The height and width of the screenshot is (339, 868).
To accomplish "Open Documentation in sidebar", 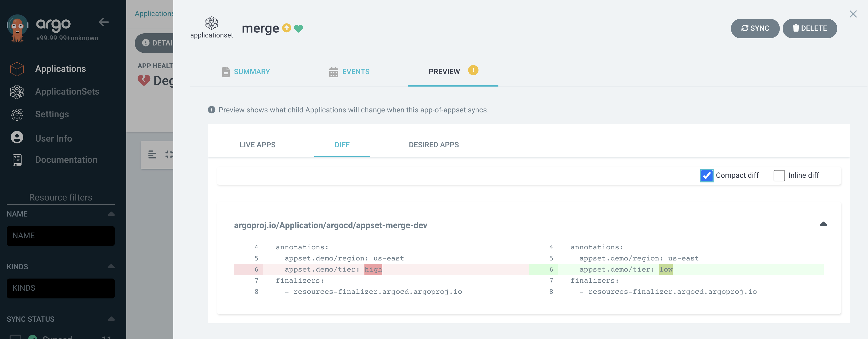I will (66, 160).
